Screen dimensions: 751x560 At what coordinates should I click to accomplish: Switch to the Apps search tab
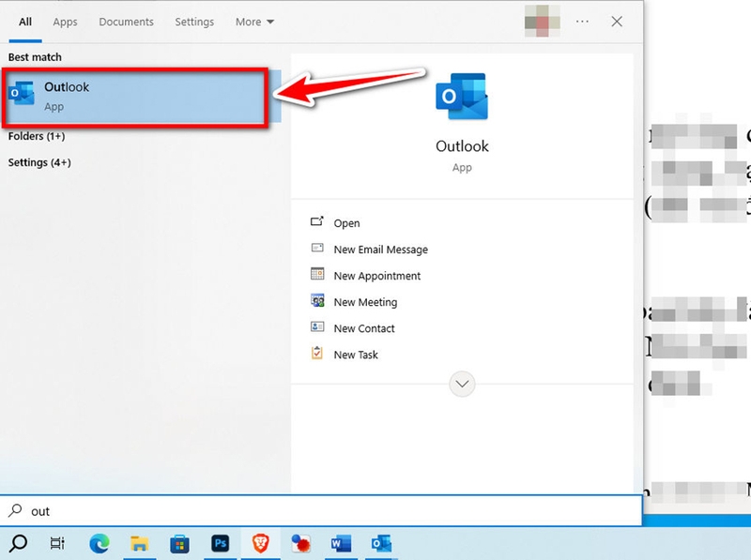click(65, 22)
